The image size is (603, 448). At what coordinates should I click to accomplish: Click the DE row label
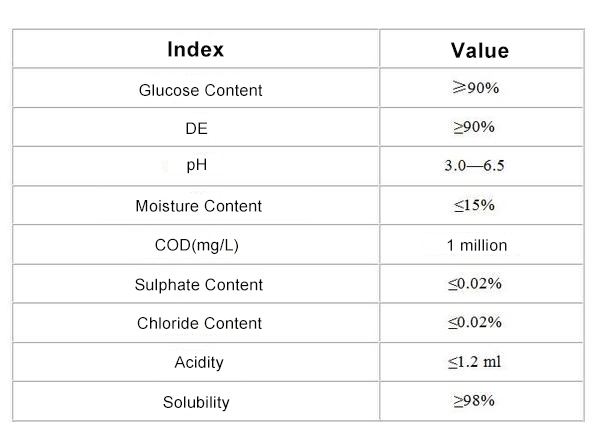click(x=196, y=128)
